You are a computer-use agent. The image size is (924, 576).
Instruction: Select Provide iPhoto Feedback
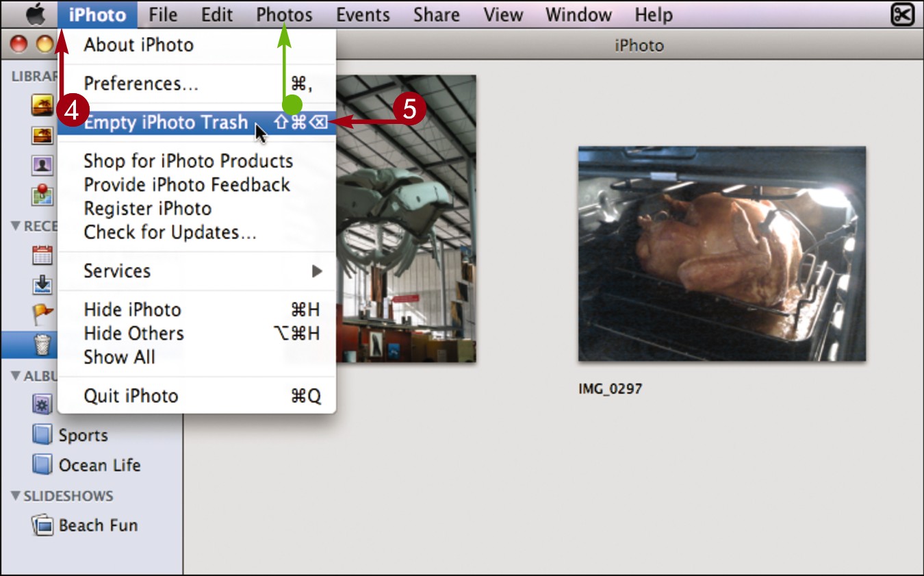[197, 185]
